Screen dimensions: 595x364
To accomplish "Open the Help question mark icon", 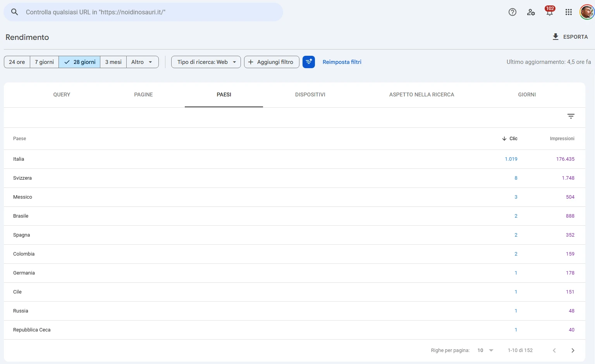I will click(512, 12).
